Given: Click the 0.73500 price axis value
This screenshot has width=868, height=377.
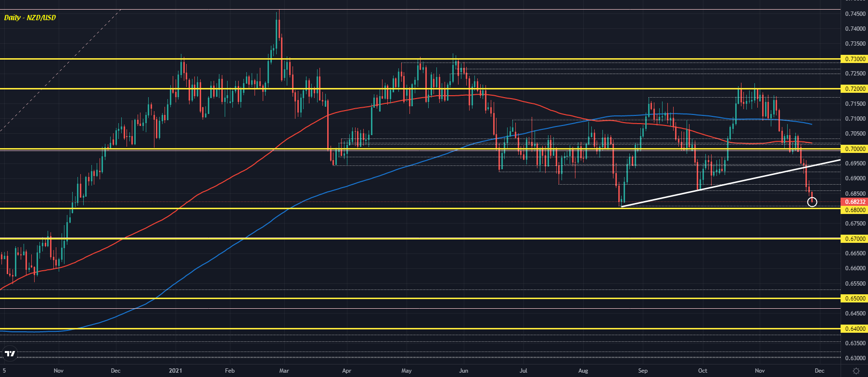Looking at the screenshot, I should tap(855, 44).
